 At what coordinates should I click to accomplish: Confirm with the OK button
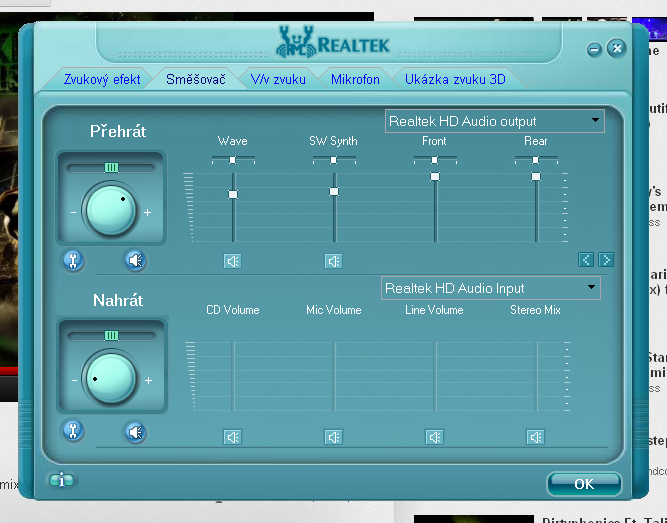584,484
